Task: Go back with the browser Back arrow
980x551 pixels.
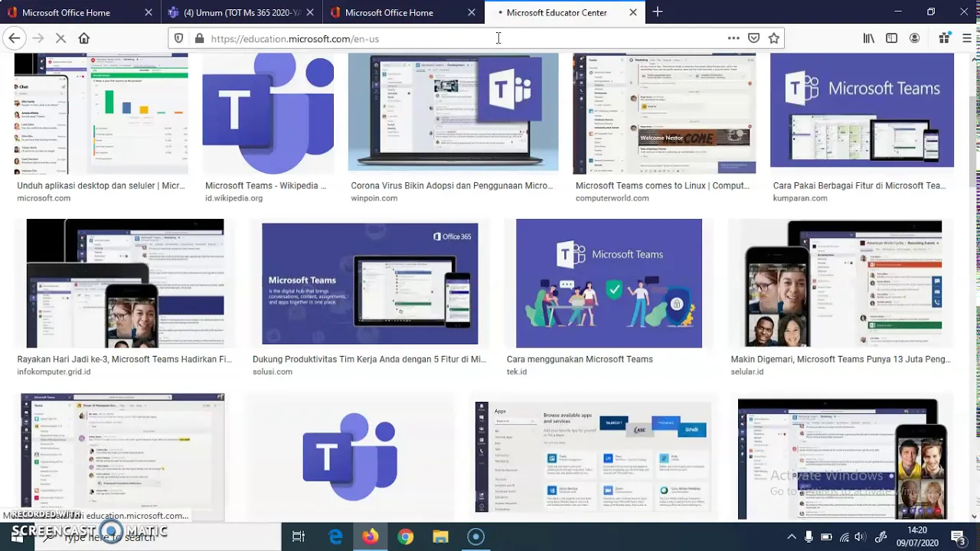Action: coord(14,38)
